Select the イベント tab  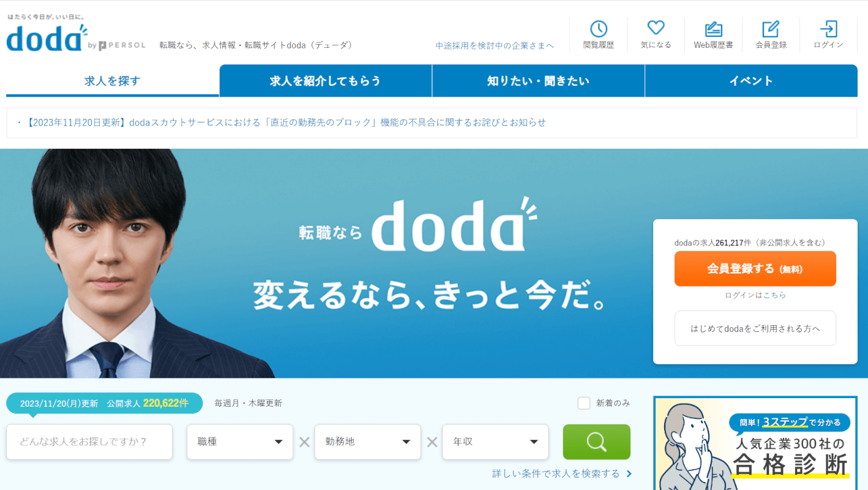pyautogui.click(x=751, y=81)
